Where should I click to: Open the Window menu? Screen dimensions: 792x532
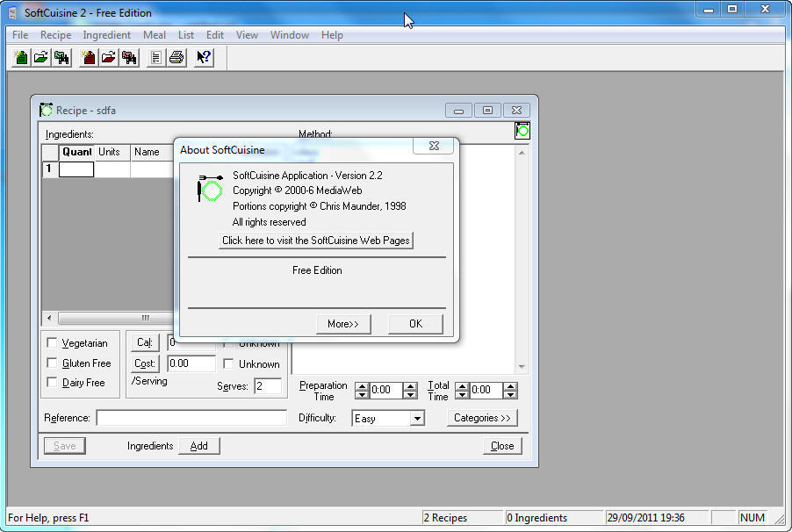[290, 35]
